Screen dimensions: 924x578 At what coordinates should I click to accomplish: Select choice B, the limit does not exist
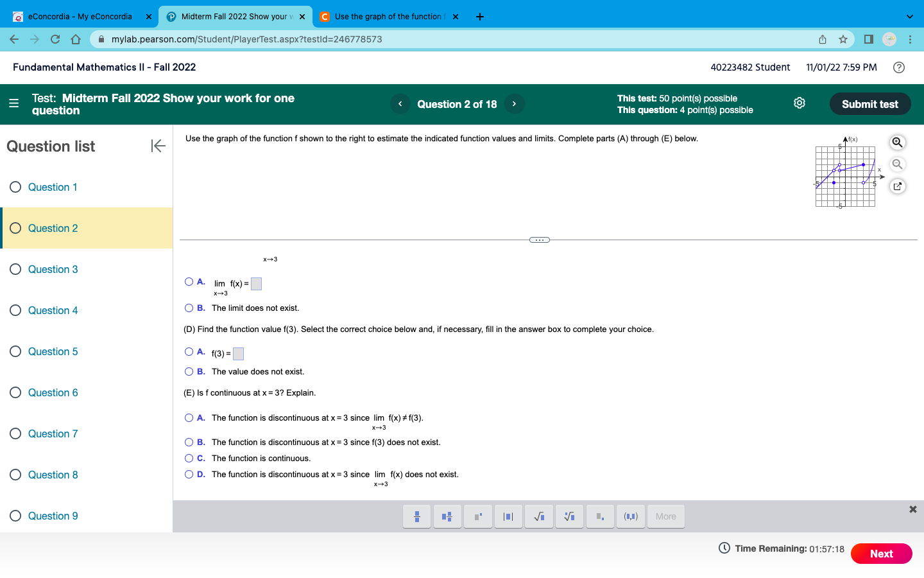(x=189, y=307)
